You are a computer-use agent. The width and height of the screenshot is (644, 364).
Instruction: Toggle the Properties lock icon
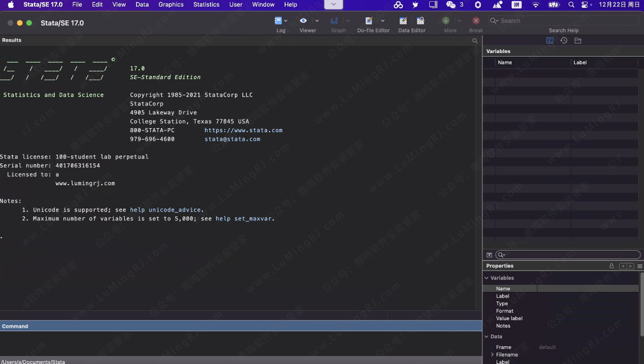(x=611, y=266)
